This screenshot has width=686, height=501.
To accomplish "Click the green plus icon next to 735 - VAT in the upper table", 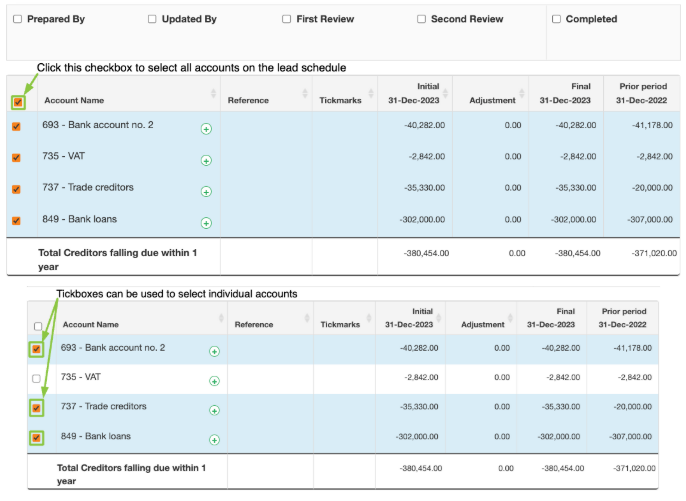I will pyautogui.click(x=206, y=160).
